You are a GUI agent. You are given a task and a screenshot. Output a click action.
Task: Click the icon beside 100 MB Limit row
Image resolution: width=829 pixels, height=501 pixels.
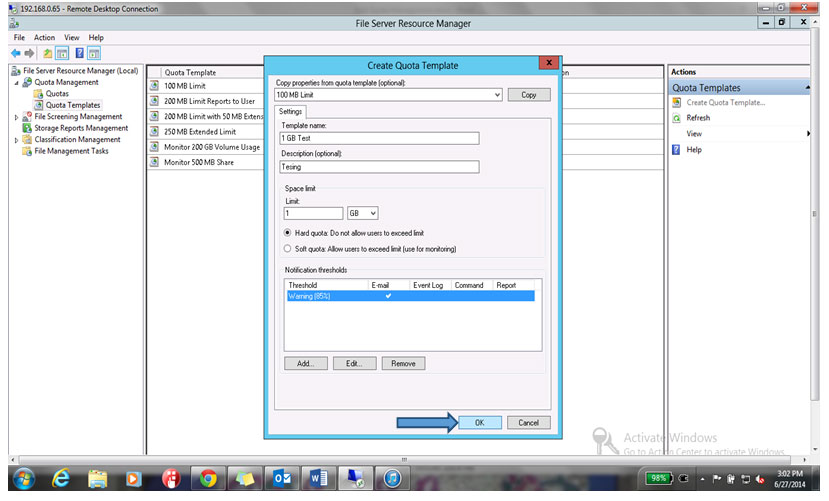pos(154,86)
